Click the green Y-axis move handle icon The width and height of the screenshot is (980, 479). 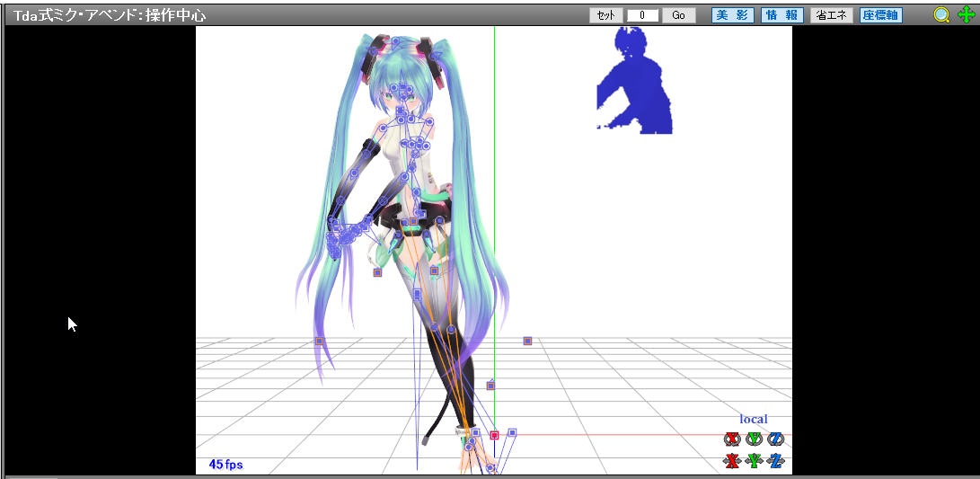point(755,461)
